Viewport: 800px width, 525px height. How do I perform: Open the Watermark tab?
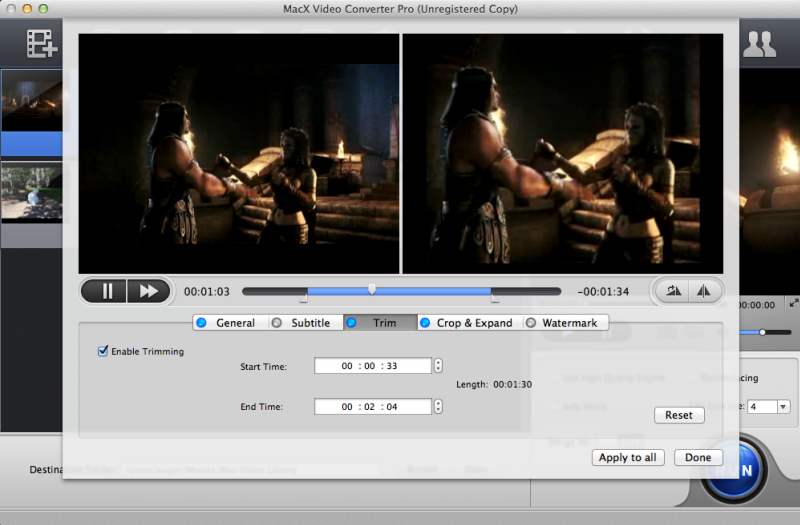tap(565, 322)
